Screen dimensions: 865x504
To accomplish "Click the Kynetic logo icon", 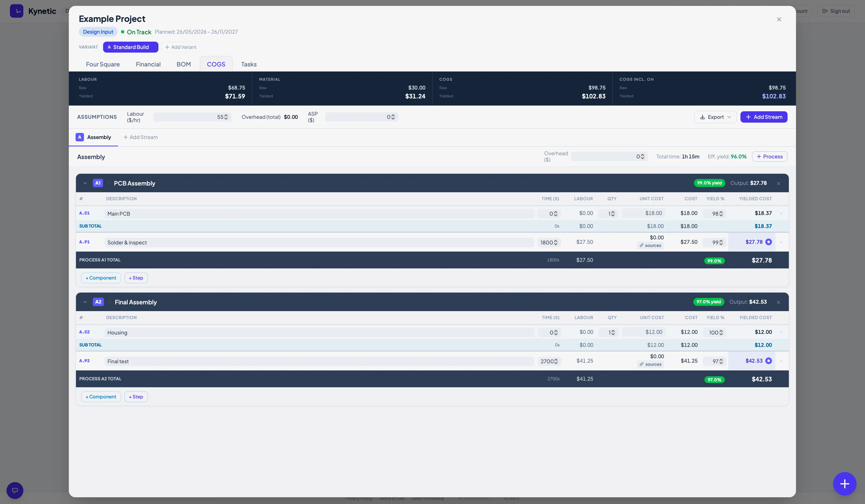I will coord(16,11).
